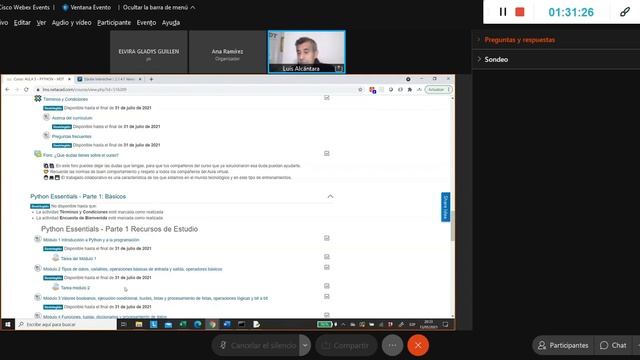Click the browser page vertical scrollbar
The height and width of the screenshot is (360, 640).
pyautogui.click(x=452, y=226)
